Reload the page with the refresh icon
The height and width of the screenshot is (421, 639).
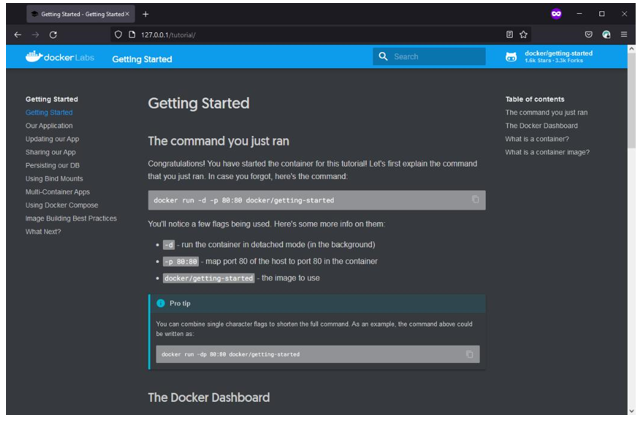[53, 35]
